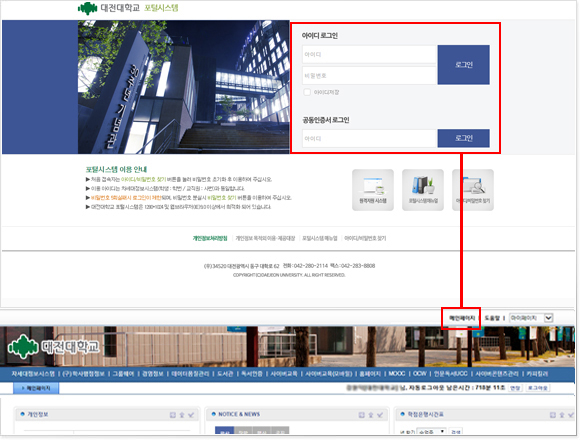Open MOOC in the blue navigation bar
The width and height of the screenshot is (580, 440).
(x=397, y=374)
